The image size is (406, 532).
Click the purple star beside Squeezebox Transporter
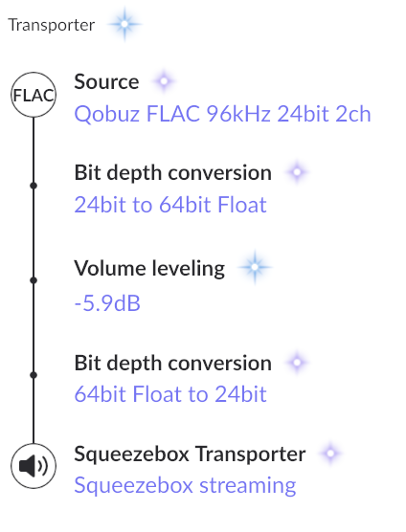pos(331,454)
